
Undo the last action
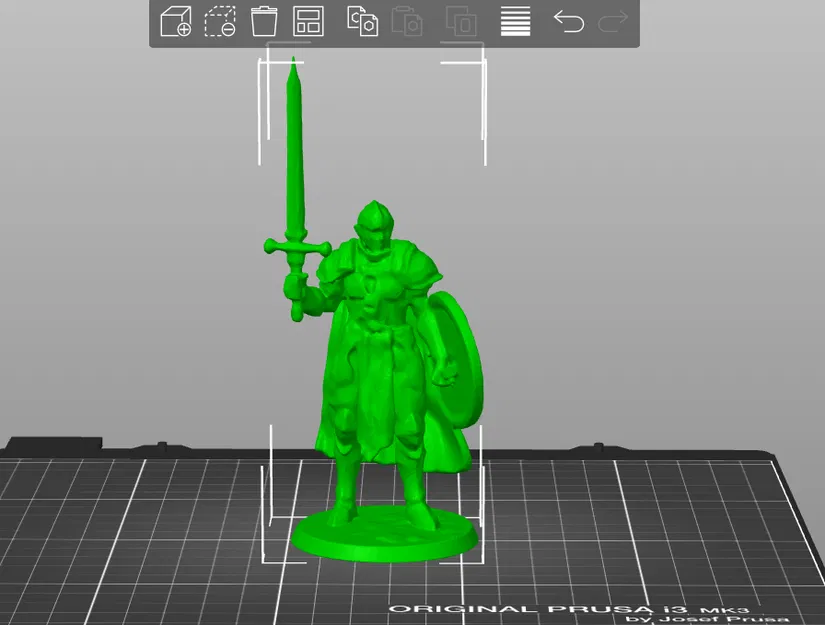click(568, 22)
